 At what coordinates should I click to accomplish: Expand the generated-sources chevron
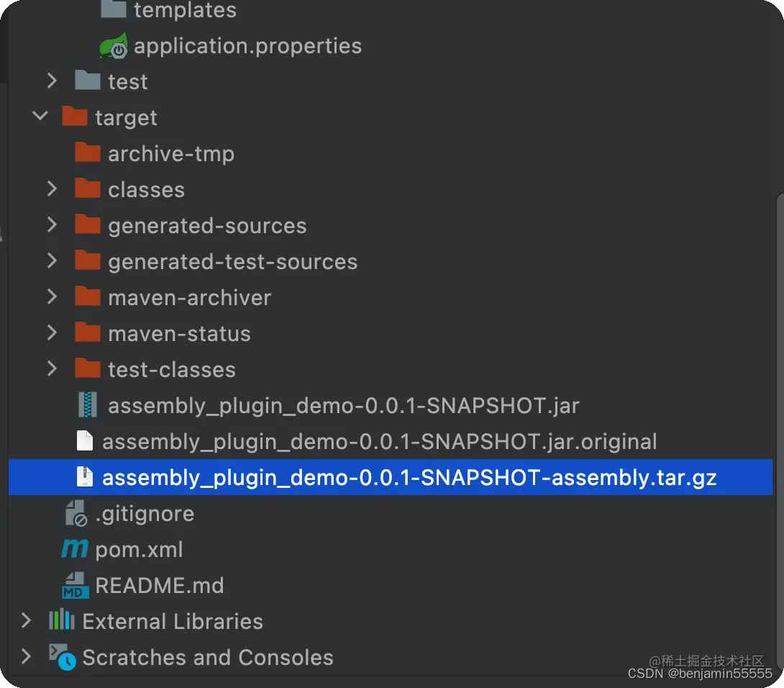click(x=52, y=225)
